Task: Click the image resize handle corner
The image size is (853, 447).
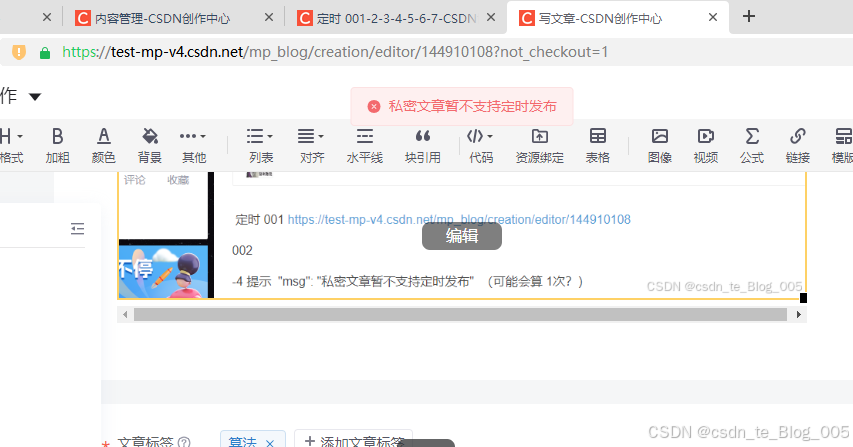Action: click(803, 297)
